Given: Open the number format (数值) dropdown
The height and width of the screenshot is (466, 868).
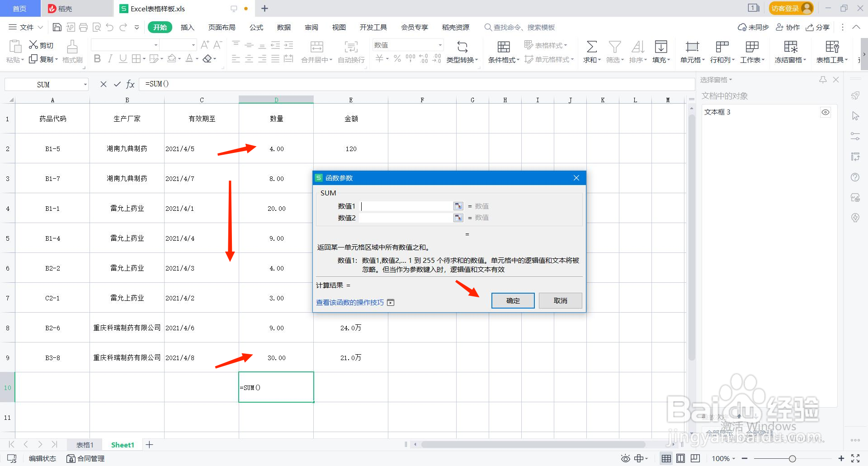Looking at the screenshot, I should 440,45.
